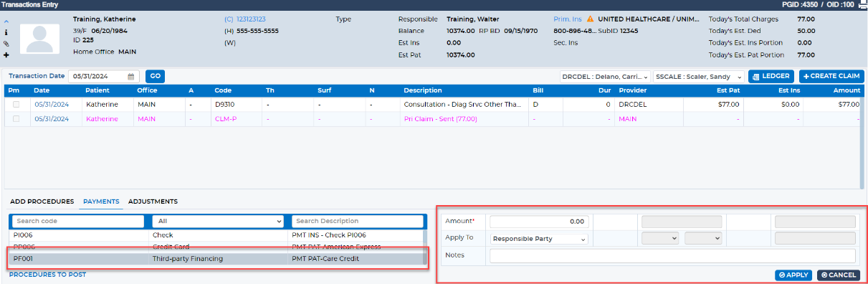
Task: Open the calendar picker for Transaction Date
Action: click(131, 77)
